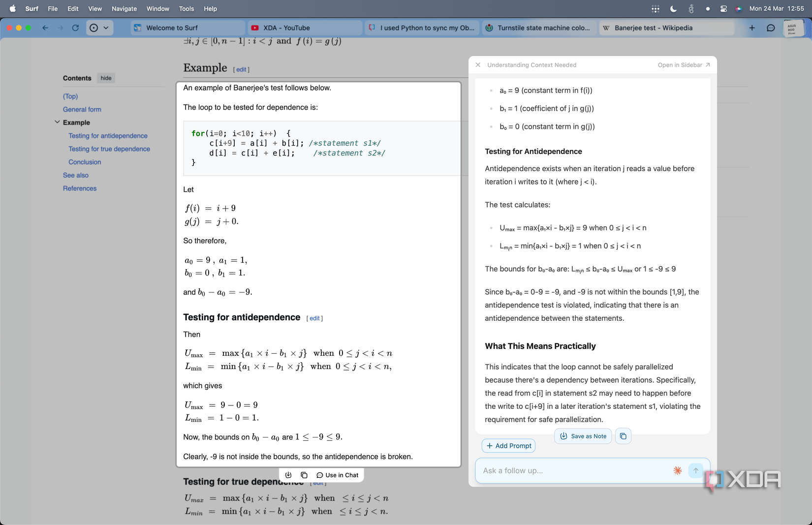Reload the current Wikipedia page
812x525 pixels.
(75, 28)
